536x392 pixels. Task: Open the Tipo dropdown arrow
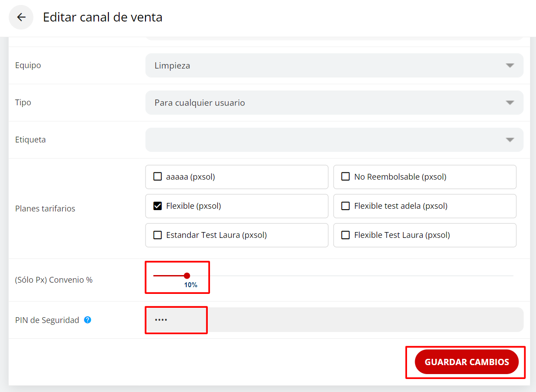pyautogui.click(x=510, y=103)
